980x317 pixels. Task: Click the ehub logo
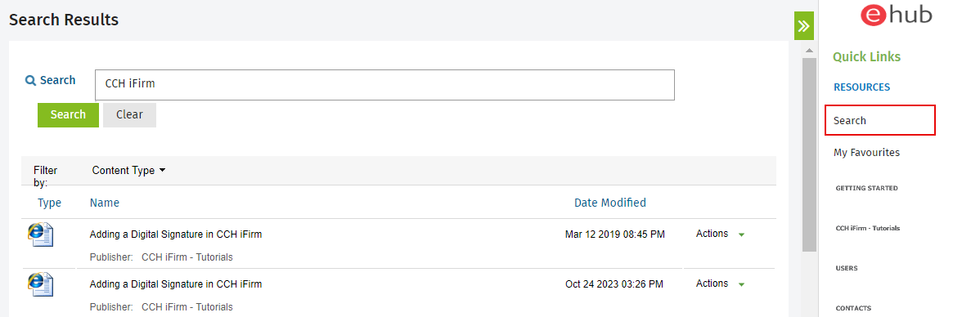pyautogui.click(x=896, y=15)
